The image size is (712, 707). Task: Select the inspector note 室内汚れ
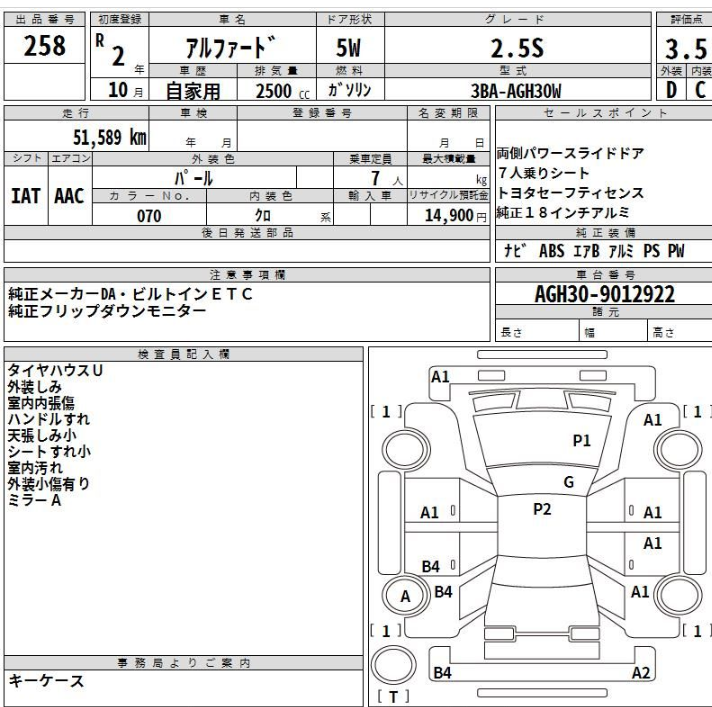35,468
